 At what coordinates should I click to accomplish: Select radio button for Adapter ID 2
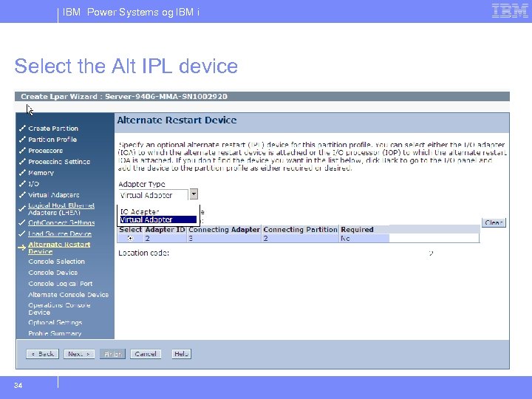click(130, 239)
